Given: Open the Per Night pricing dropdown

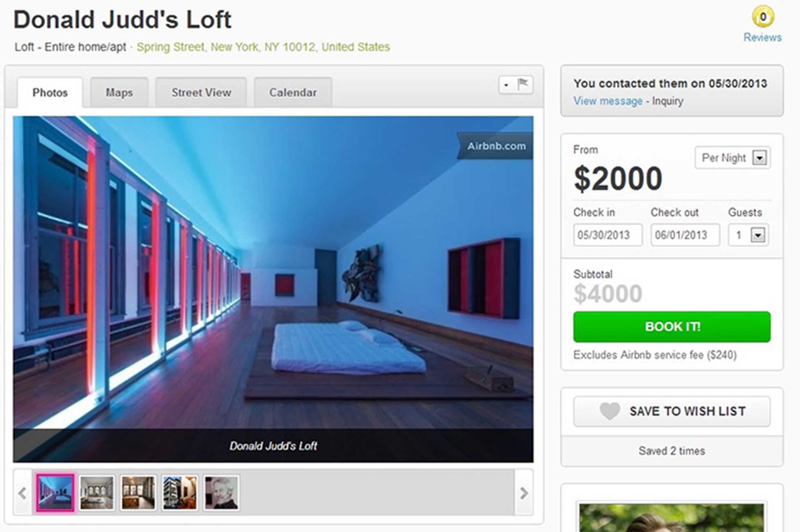Looking at the screenshot, I should (x=733, y=157).
